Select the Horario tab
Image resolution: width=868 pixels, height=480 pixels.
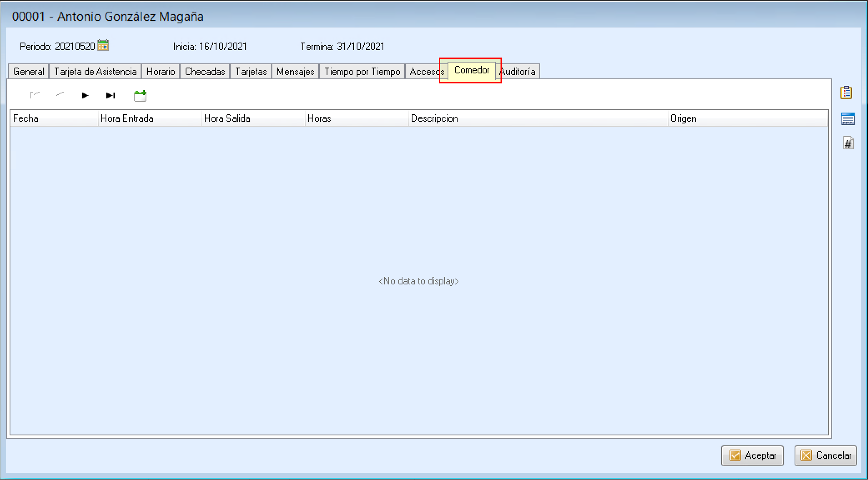(x=161, y=72)
